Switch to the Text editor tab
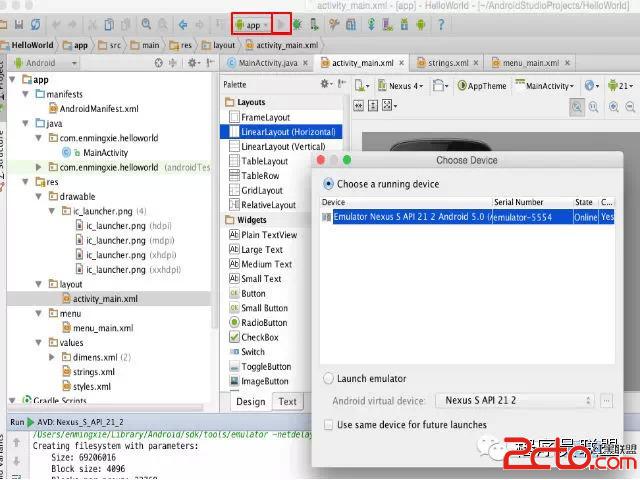Viewport: 640px width, 480px height. [288, 402]
